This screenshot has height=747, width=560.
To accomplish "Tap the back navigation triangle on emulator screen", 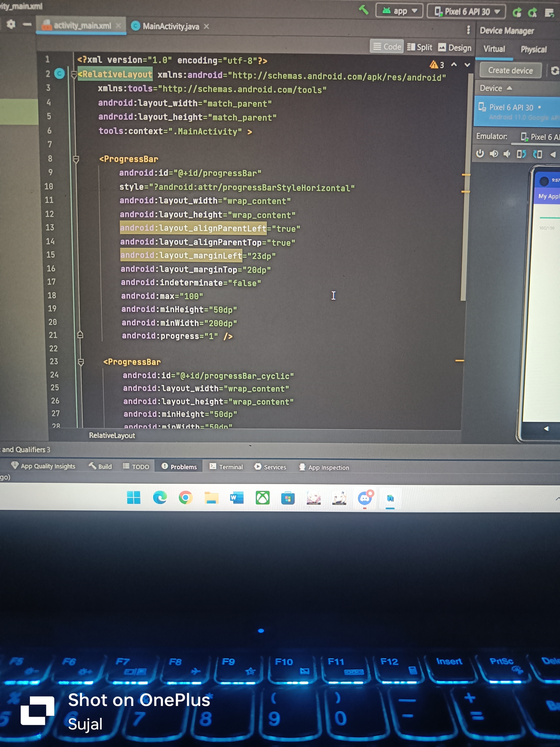I will (x=546, y=429).
